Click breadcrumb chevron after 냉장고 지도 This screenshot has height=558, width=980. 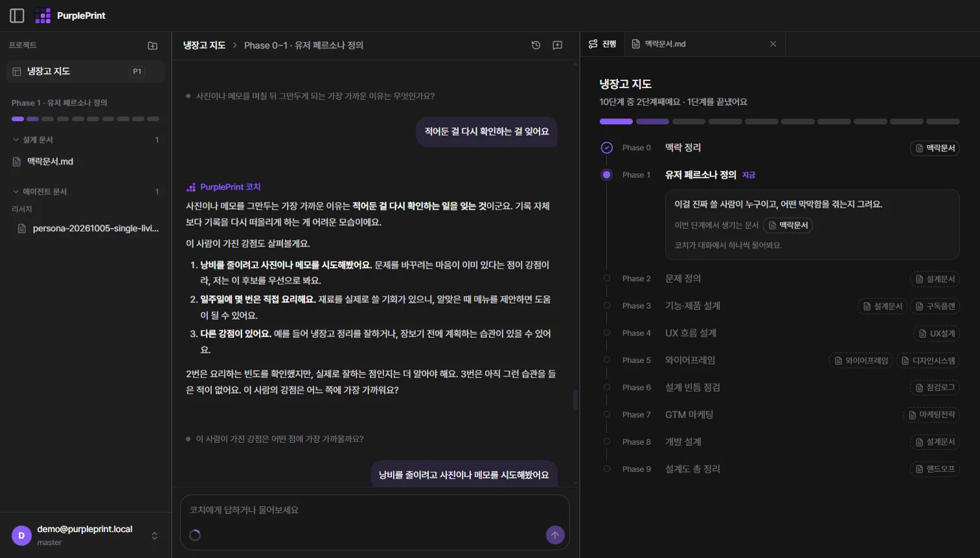[x=235, y=45]
